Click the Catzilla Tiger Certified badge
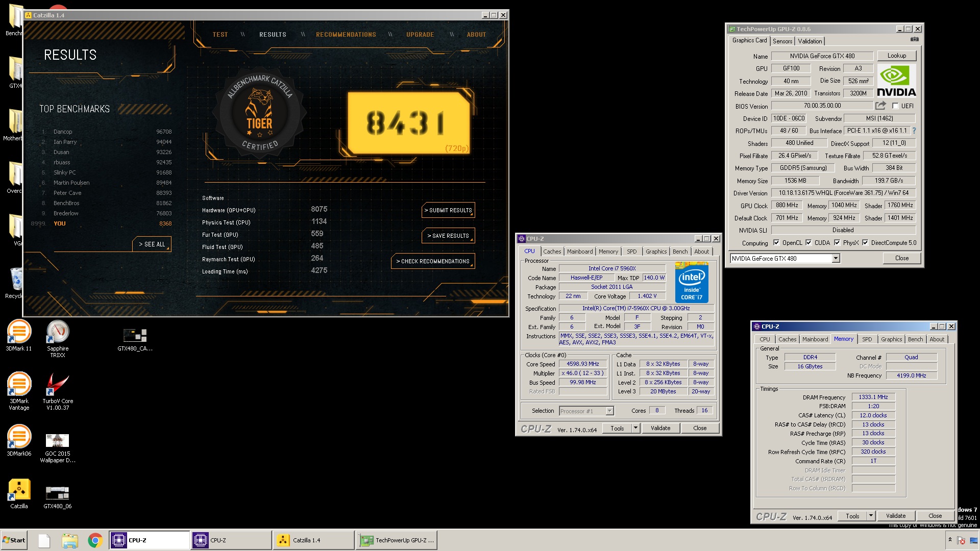This screenshot has height=551, width=980. 260,113
